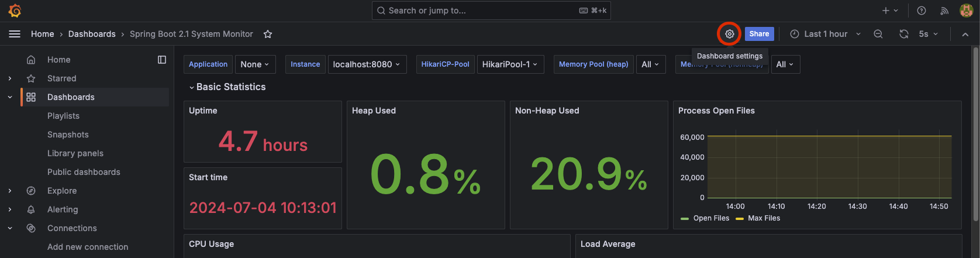The height and width of the screenshot is (258, 980).
Task: Click the Start time panel title
Action: click(x=208, y=177)
